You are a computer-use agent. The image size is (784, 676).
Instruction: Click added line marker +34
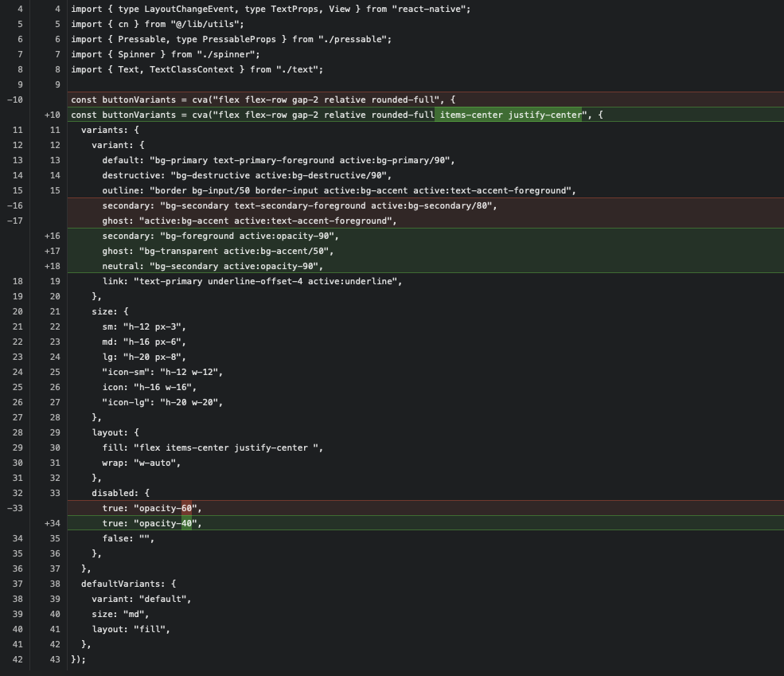click(x=52, y=523)
